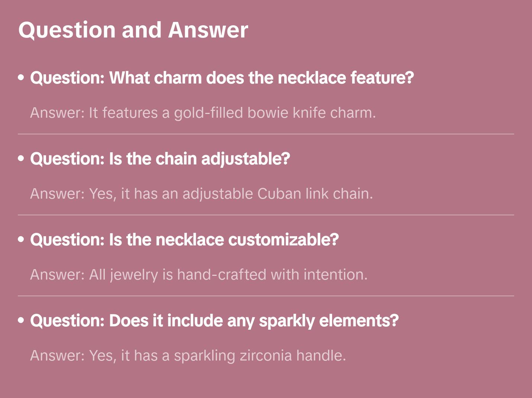
Task: Click the divider below the hand-crafted answer
Action: click(266, 296)
